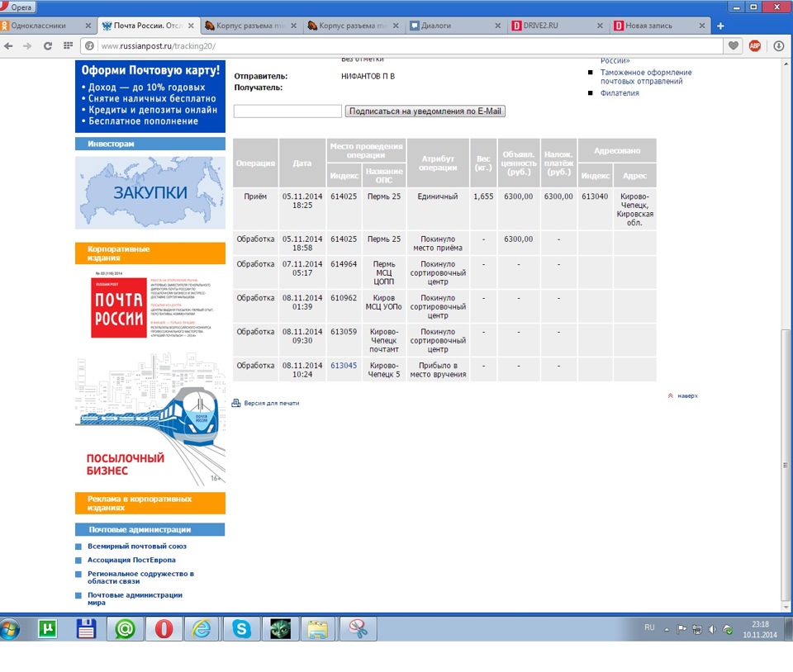Screen dimensions: 793x672
Task: Open Action Center flag tray icon
Action: [x=681, y=629]
